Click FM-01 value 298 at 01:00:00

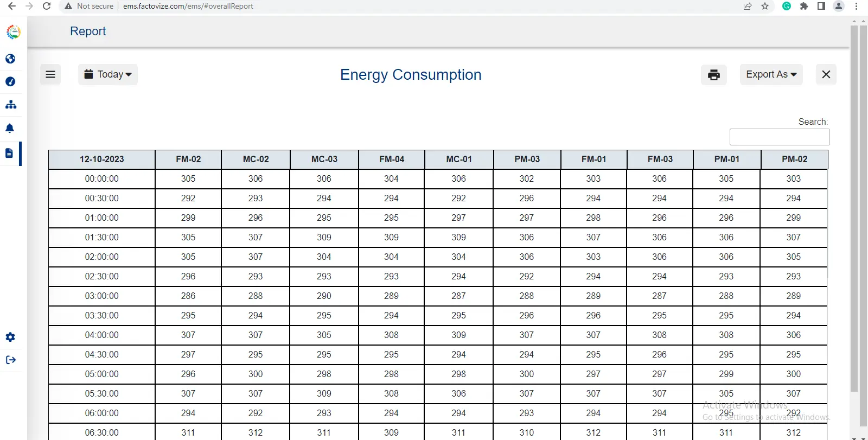point(593,218)
